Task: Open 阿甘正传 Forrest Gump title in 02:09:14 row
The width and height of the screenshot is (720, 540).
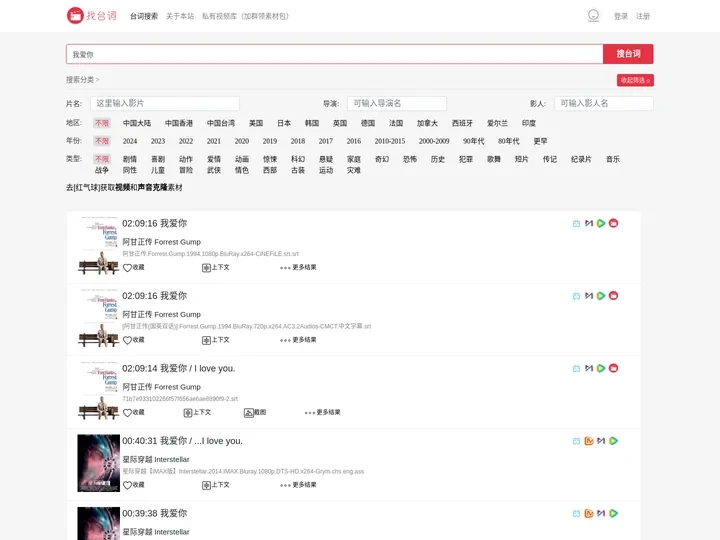Action: click(162, 387)
